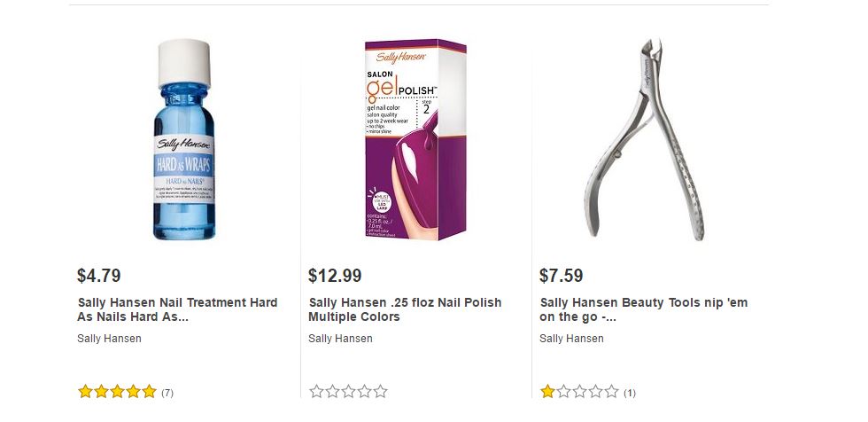Click the $4.79 price
The image size is (868, 422).
point(99,276)
